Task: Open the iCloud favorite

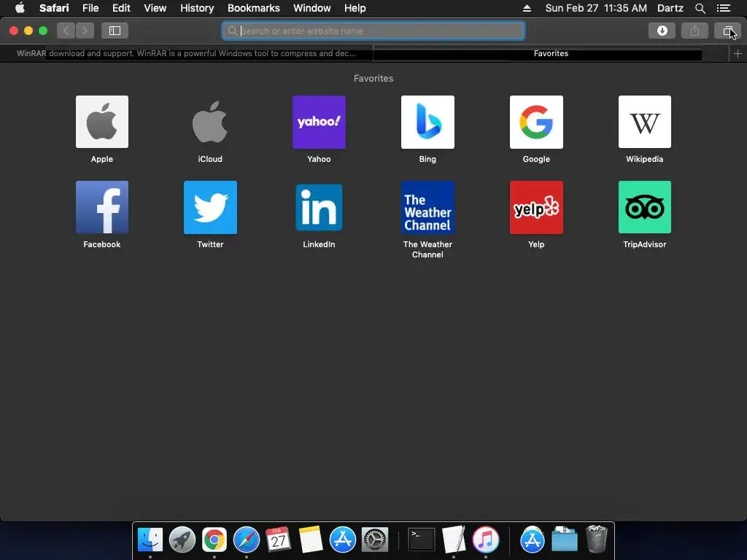Action: 210,122
